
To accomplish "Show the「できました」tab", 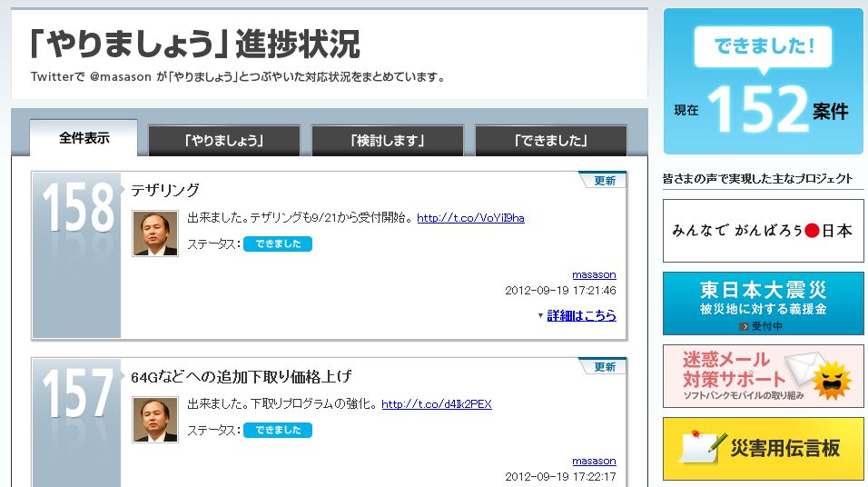I will pos(550,141).
